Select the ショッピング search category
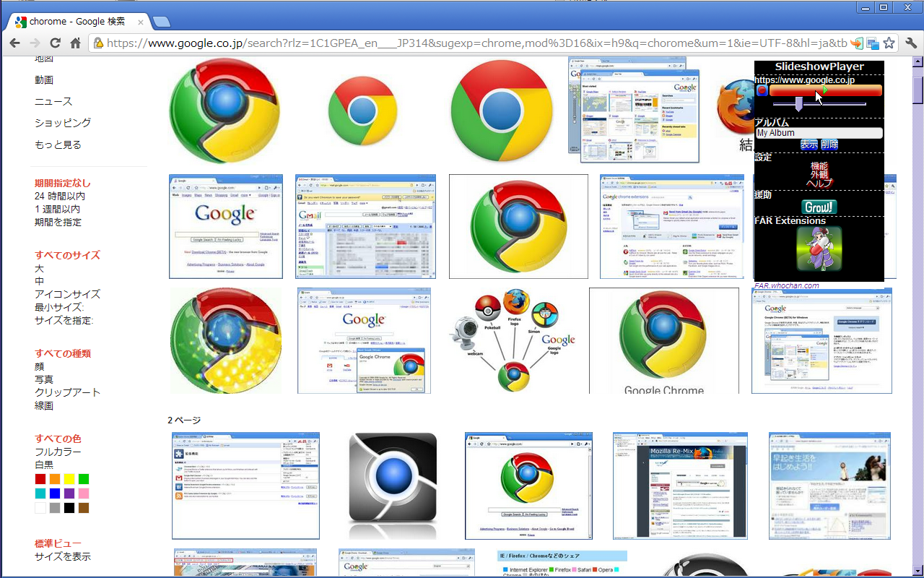924x578 pixels. tap(63, 123)
